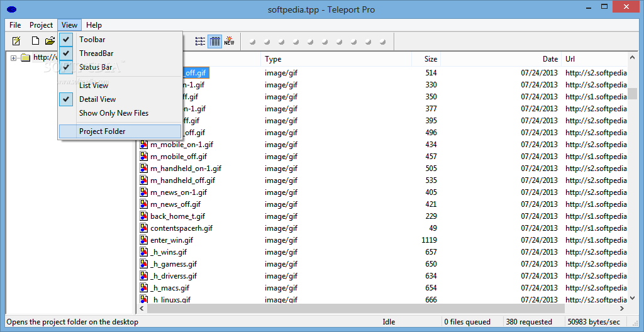
Task: Click the file icon beside _h_macs.gif
Action: tap(144, 287)
